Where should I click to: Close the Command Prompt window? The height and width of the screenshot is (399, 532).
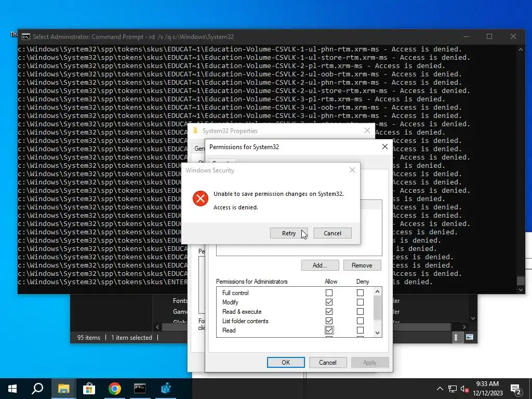click(x=513, y=36)
